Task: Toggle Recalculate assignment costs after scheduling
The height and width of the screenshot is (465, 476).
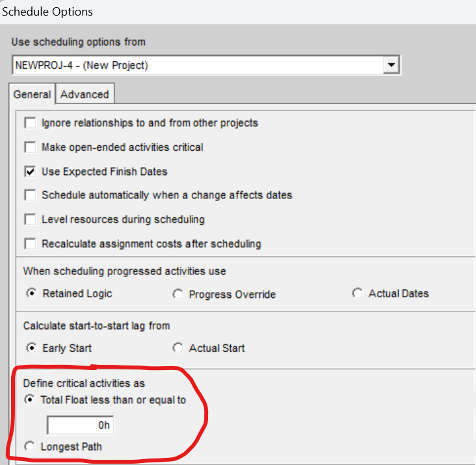Action: click(30, 244)
